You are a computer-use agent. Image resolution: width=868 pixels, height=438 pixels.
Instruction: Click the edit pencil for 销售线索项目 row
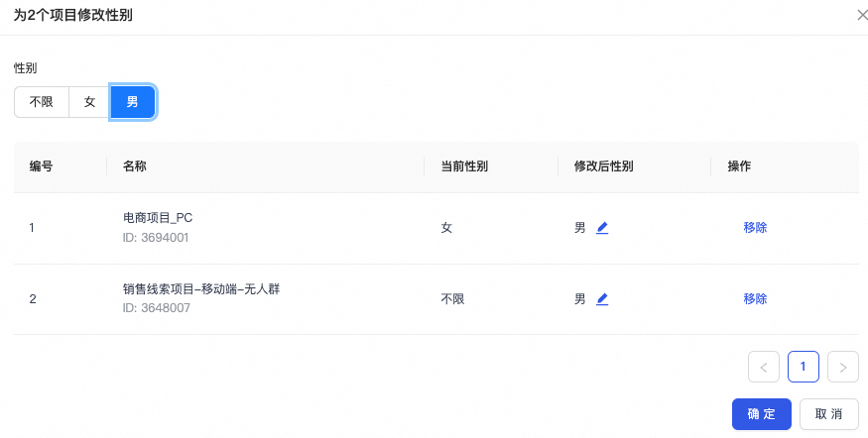(x=602, y=299)
